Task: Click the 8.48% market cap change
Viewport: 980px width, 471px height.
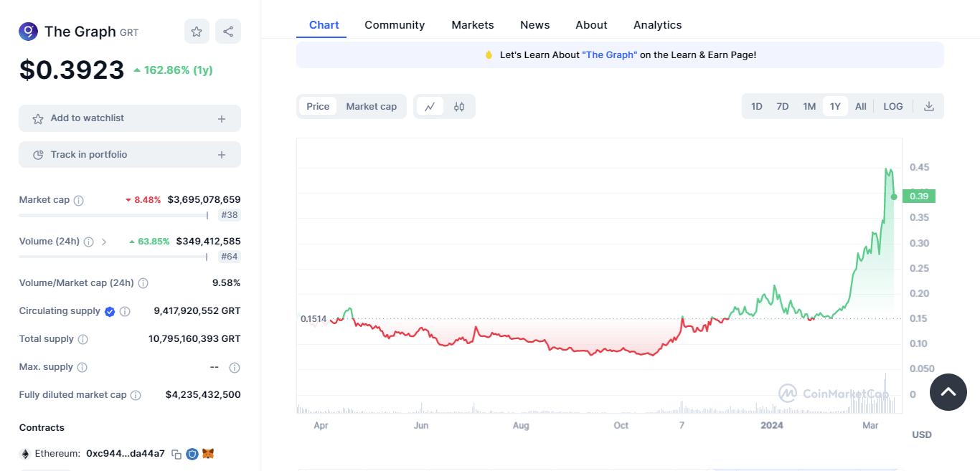Action: [143, 200]
